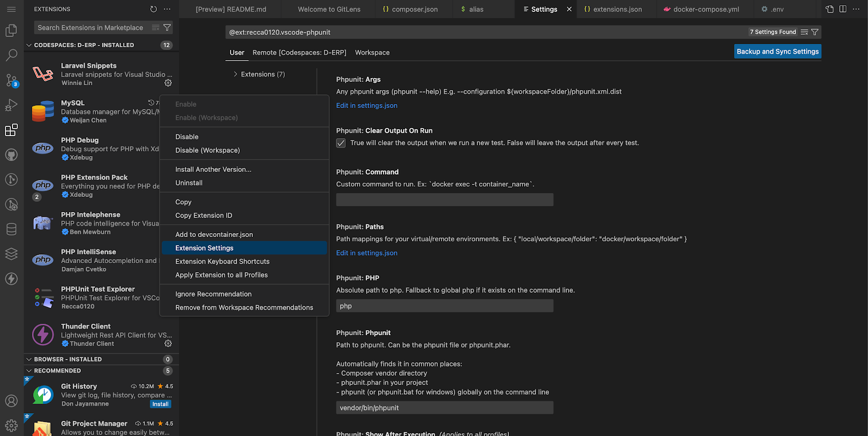Open the Run and Debug view

point(11,105)
